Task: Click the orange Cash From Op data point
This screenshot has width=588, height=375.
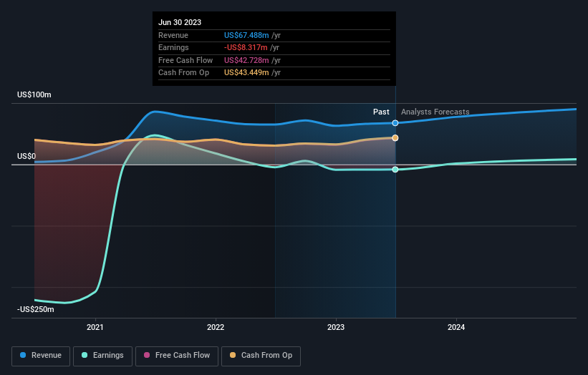Action: click(395, 138)
